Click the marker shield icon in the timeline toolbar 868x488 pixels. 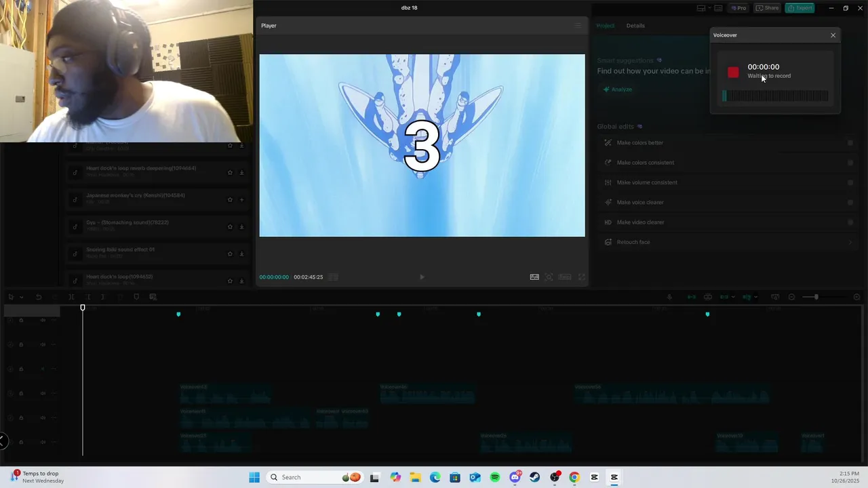tap(136, 297)
